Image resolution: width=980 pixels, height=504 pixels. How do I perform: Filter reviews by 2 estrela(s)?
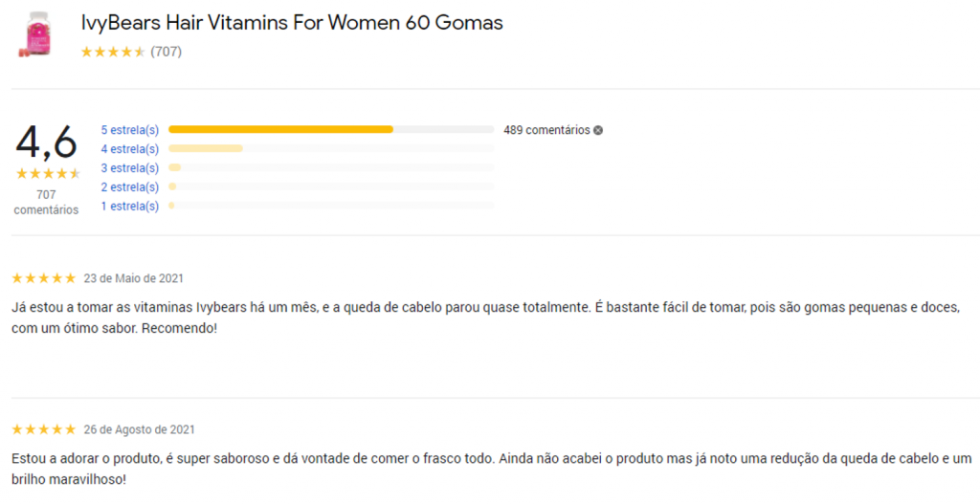pyautogui.click(x=130, y=187)
